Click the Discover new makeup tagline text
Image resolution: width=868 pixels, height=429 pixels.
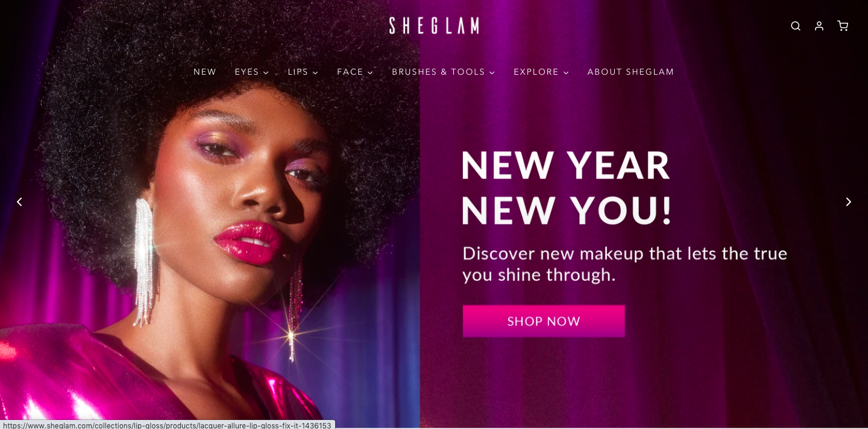624,264
